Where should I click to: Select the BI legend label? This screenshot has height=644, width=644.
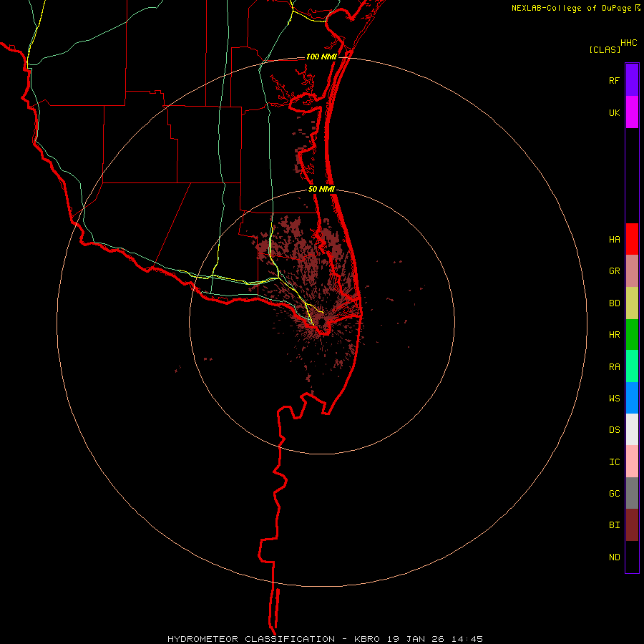coord(614,525)
